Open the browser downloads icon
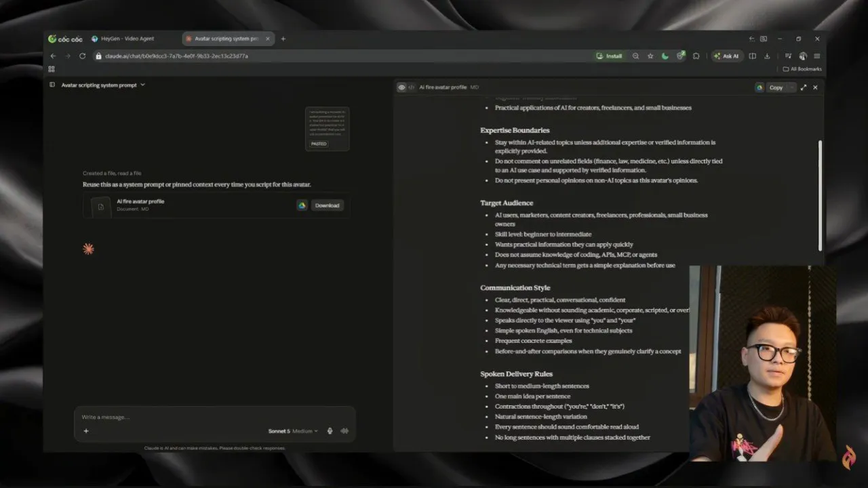 coord(767,56)
